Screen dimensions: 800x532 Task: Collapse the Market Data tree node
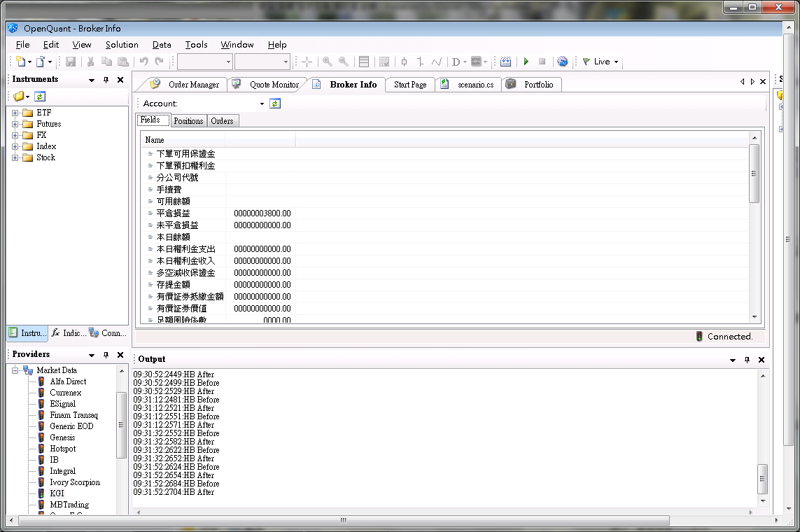pos(15,371)
